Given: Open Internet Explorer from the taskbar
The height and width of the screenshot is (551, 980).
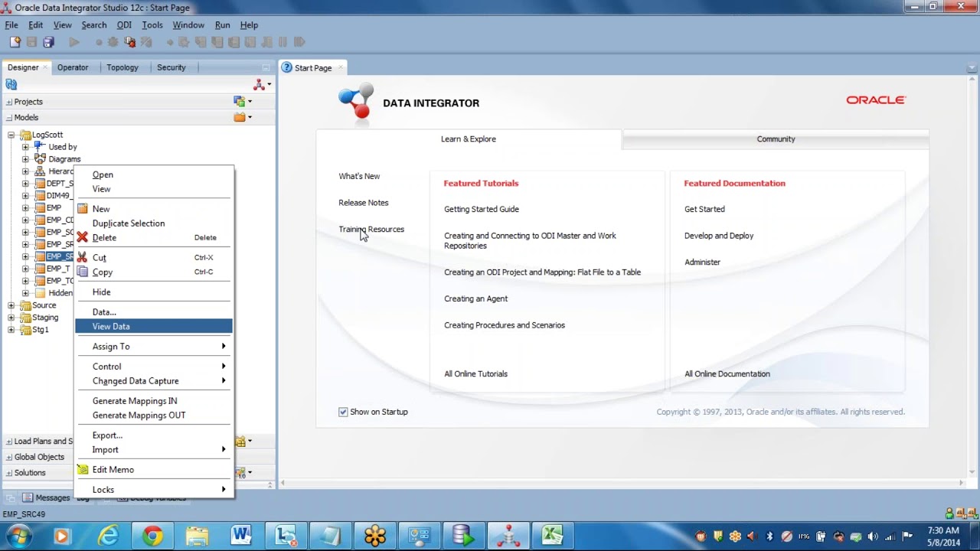Looking at the screenshot, I should (x=108, y=536).
